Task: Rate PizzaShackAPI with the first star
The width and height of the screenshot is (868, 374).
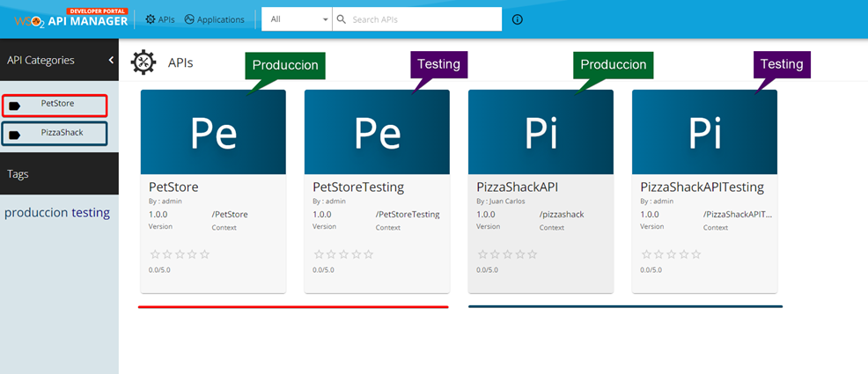Action: 482,254
